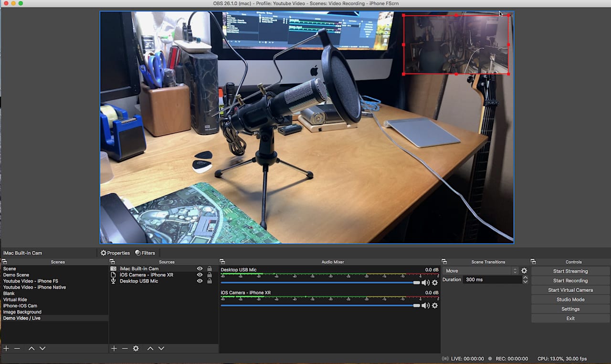
Task: Open transition properties gear next to Move
Action: point(524,271)
